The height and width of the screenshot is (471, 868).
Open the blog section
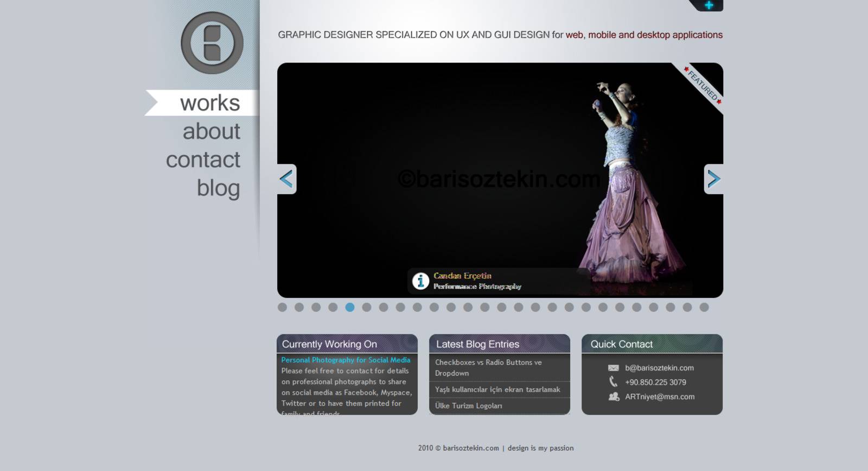[218, 188]
